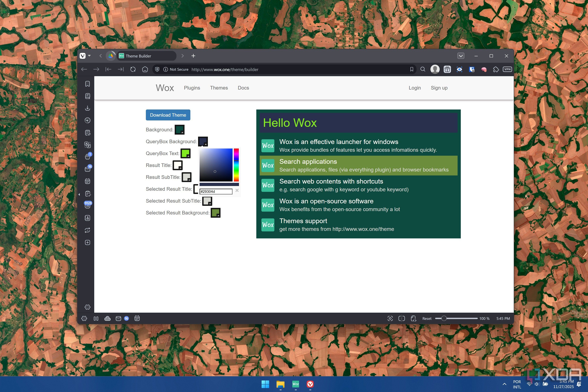Open Contacts panel in sidebar
The height and width of the screenshot is (392, 588).
click(87, 218)
